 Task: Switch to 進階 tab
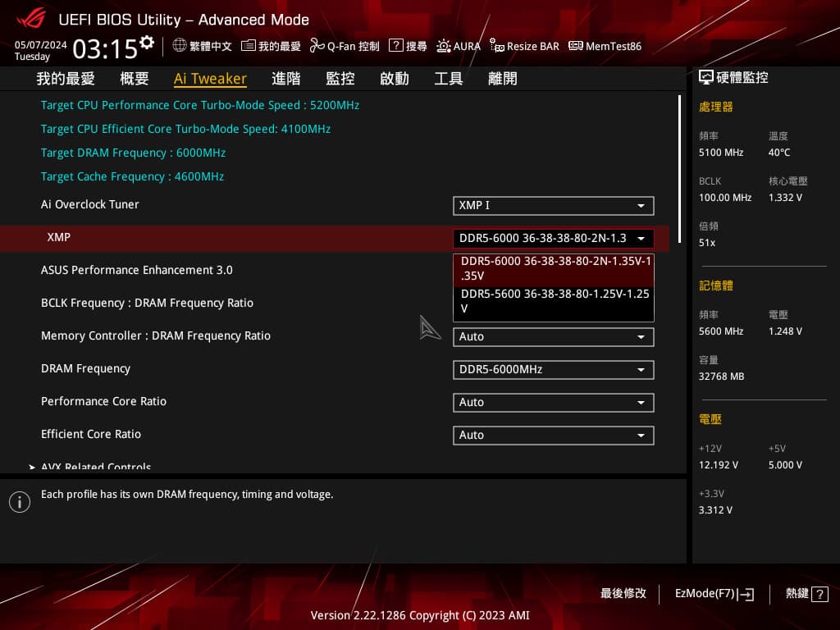pos(286,79)
